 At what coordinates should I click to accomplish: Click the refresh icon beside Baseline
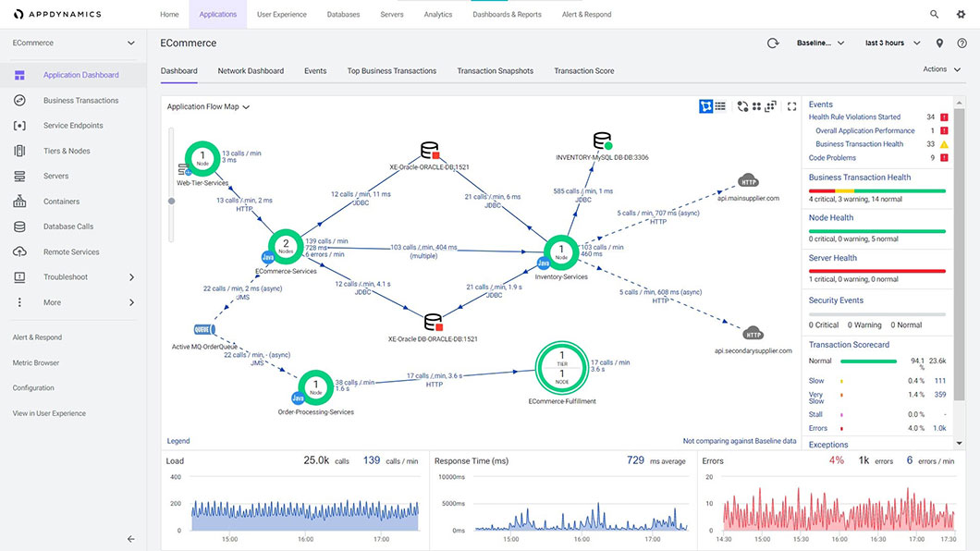point(773,43)
